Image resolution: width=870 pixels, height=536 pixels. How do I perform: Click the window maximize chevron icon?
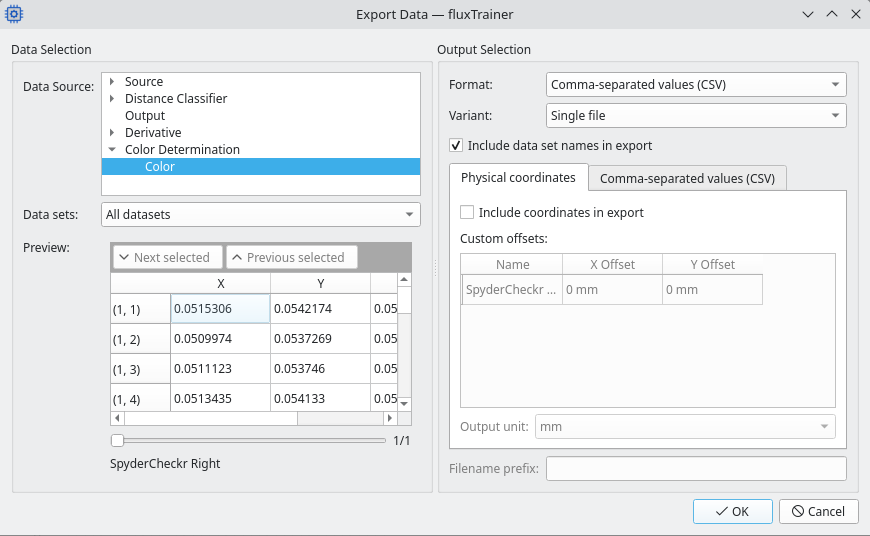[832, 14]
